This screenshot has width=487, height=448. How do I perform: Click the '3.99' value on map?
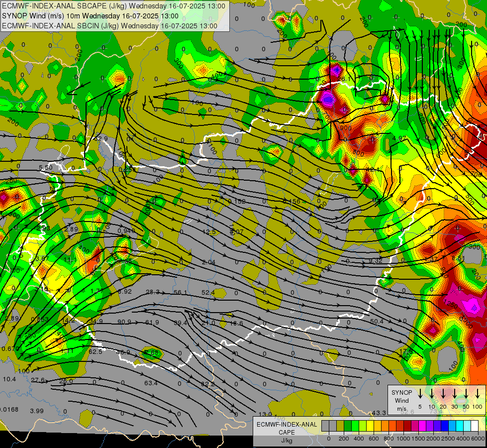[x=37, y=411]
